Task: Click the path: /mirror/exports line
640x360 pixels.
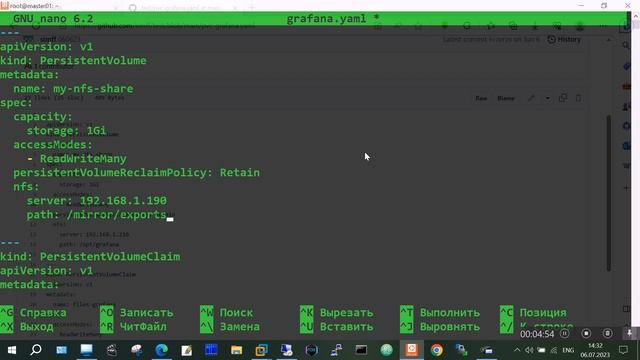Action: click(x=96, y=215)
